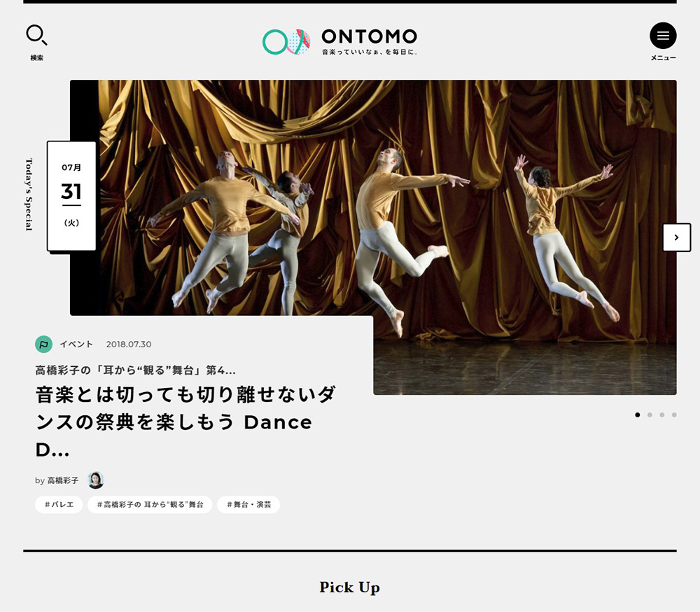Click the first carousel indicator dot
Image resolution: width=700 pixels, height=612 pixels.
[x=638, y=415]
